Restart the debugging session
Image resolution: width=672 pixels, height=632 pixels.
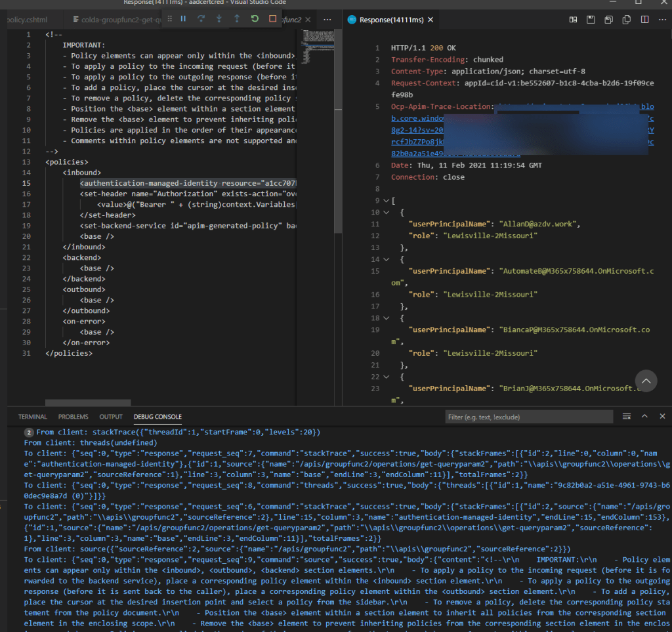(x=255, y=19)
